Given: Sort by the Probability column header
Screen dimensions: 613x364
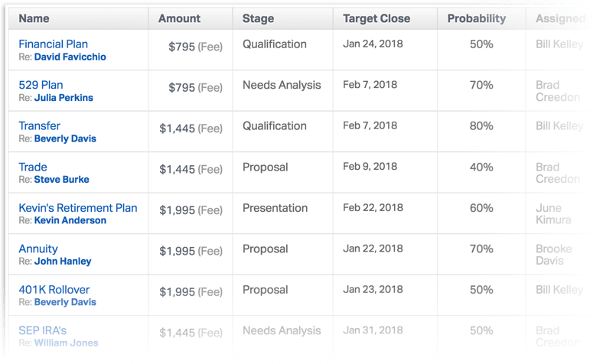Looking at the screenshot, I should [477, 18].
